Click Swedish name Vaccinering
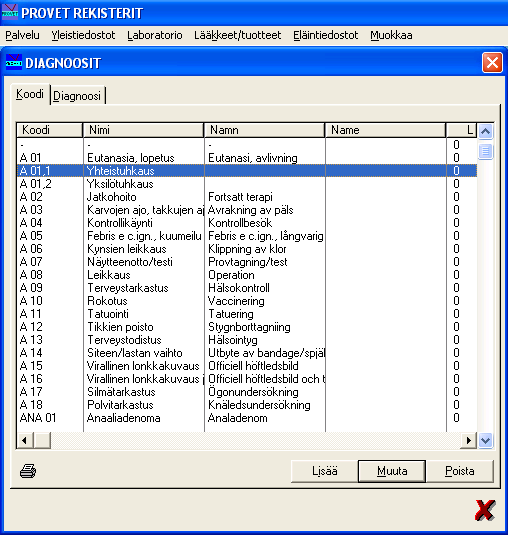Image resolution: width=508 pixels, height=535 pixels. pyautogui.click(x=236, y=301)
